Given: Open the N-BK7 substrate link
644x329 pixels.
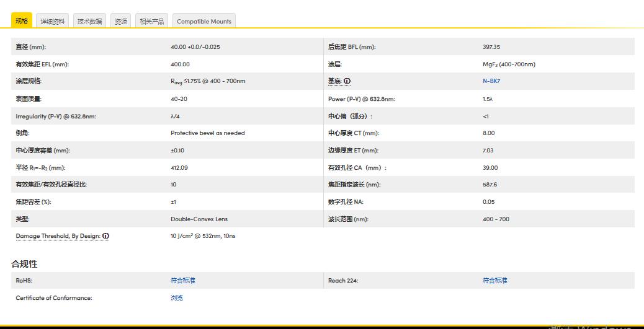Looking at the screenshot, I should click(x=491, y=81).
